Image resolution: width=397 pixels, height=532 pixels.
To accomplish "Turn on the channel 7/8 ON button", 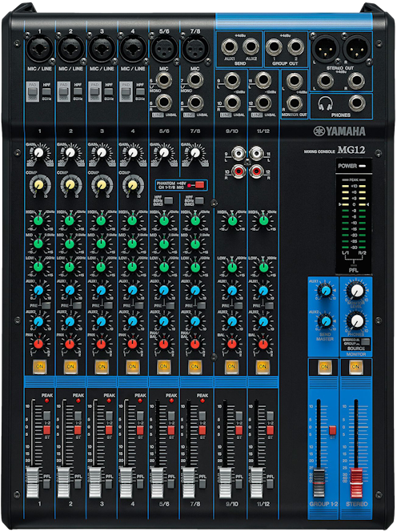I will tap(194, 366).
